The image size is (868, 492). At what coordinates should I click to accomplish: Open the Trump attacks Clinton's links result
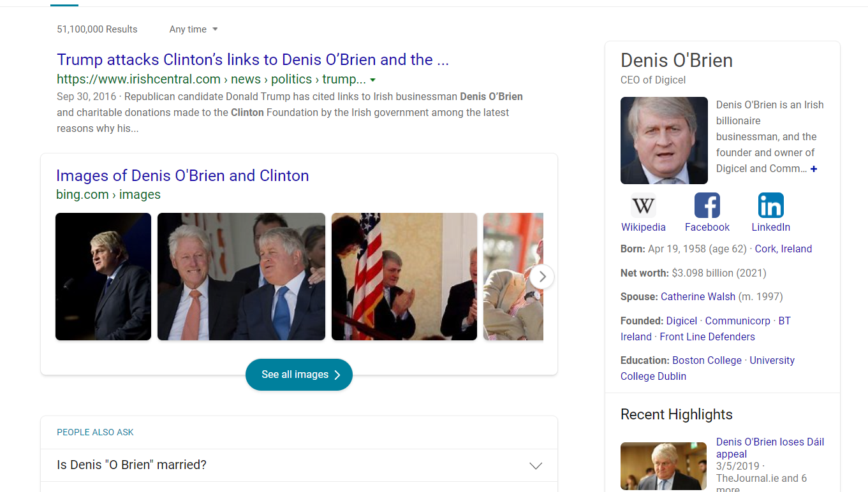[253, 60]
